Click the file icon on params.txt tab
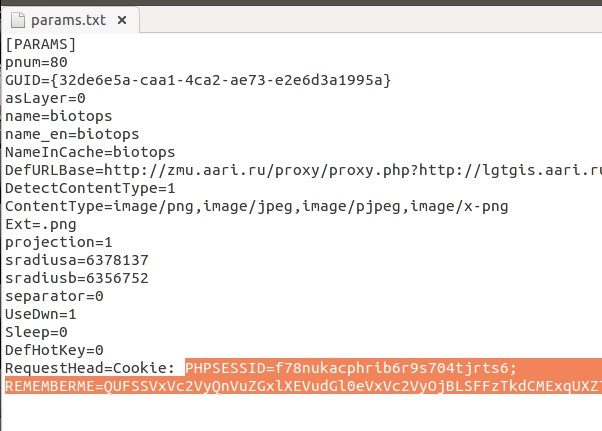 point(17,18)
